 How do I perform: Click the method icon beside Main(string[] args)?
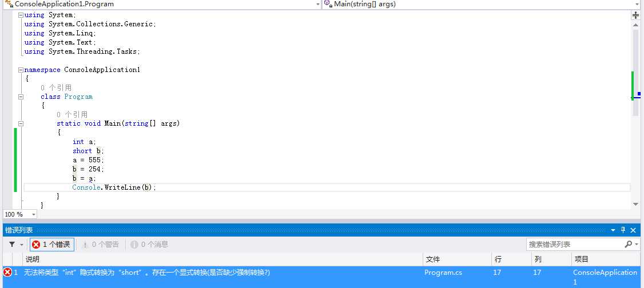coord(328,4)
